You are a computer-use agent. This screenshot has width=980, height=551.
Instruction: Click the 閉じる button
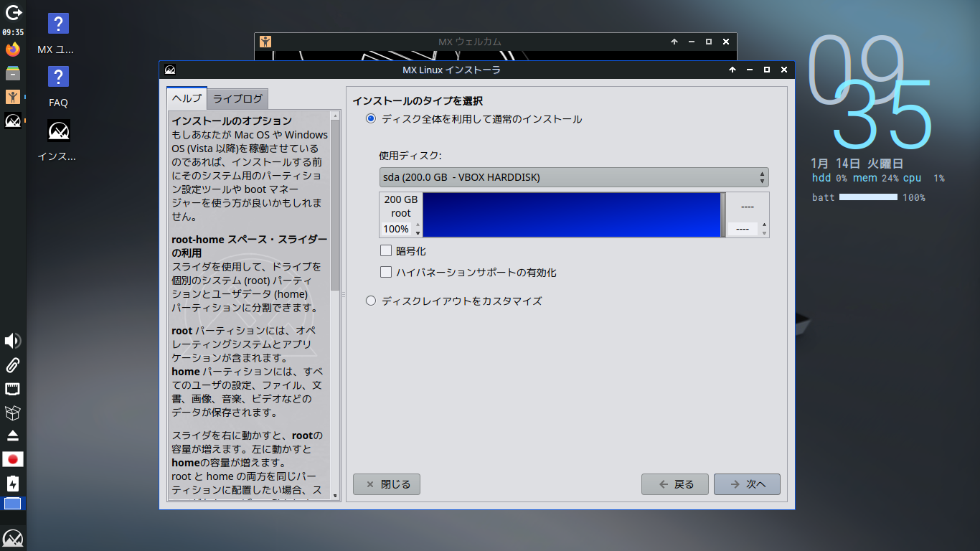click(387, 484)
